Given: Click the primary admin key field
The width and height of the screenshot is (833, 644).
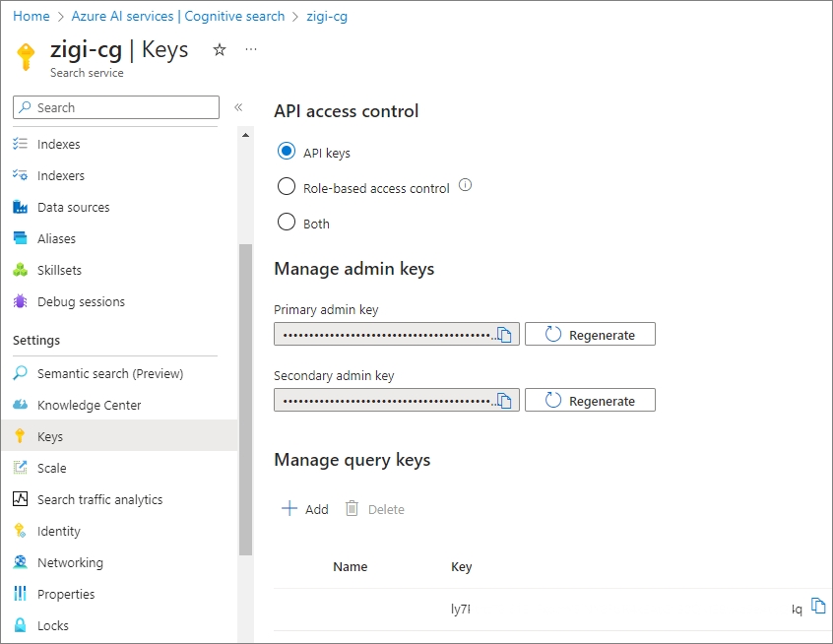Looking at the screenshot, I should (x=396, y=334).
